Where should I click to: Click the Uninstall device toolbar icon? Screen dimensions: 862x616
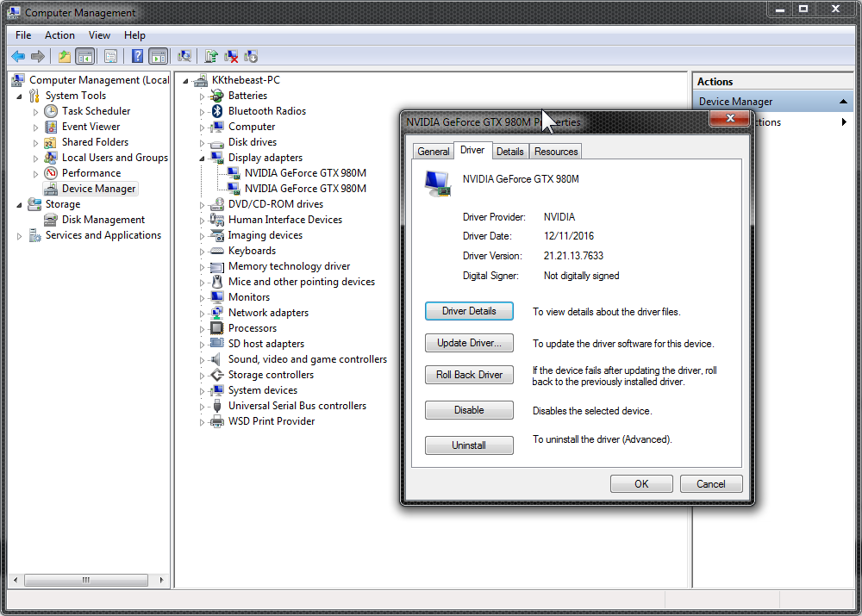coord(231,56)
